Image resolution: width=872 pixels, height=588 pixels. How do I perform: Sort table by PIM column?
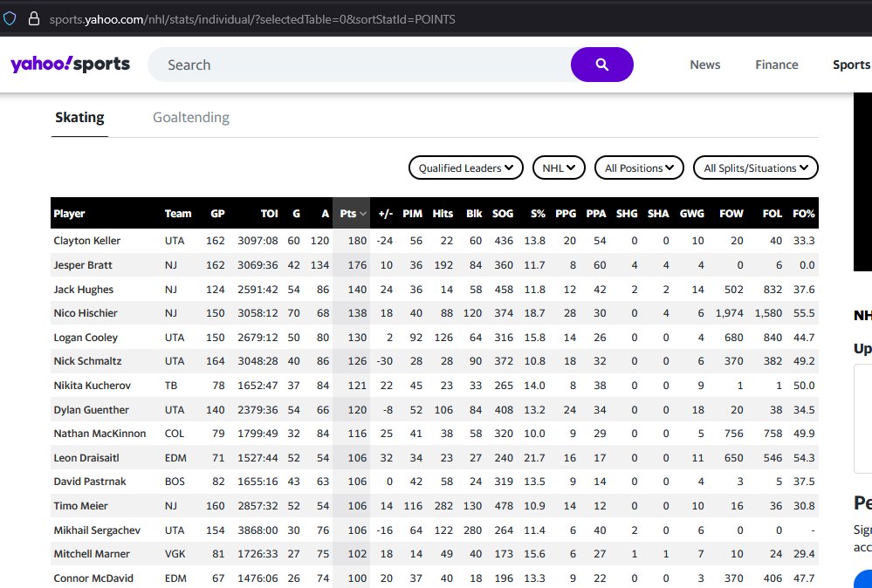tap(413, 214)
